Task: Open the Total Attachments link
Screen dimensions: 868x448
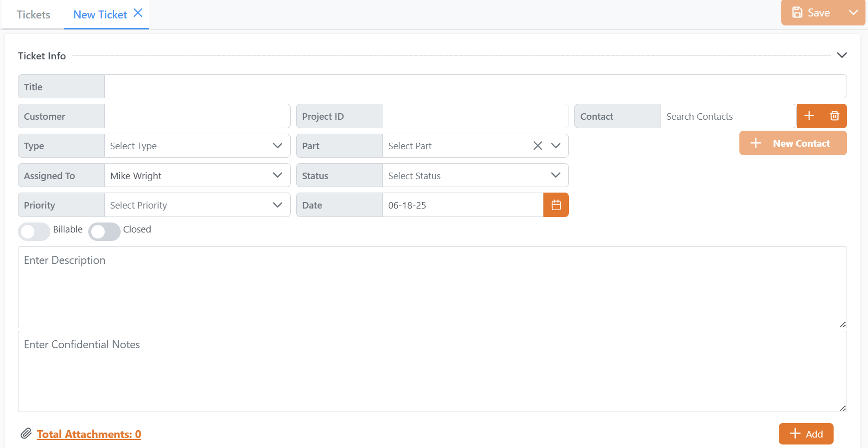Action: click(89, 434)
